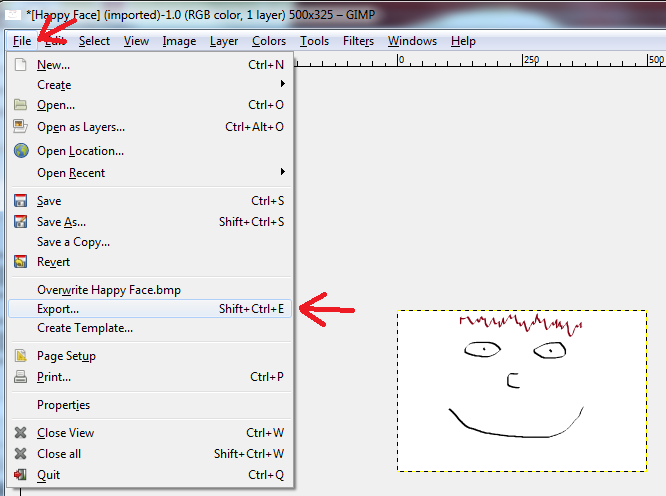Click the Open as Layers icon
The height and width of the screenshot is (496, 666).
pyautogui.click(x=20, y=126)
